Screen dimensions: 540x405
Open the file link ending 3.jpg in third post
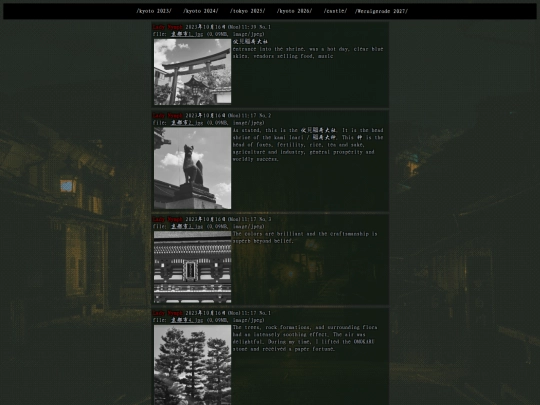coord(187,226)
